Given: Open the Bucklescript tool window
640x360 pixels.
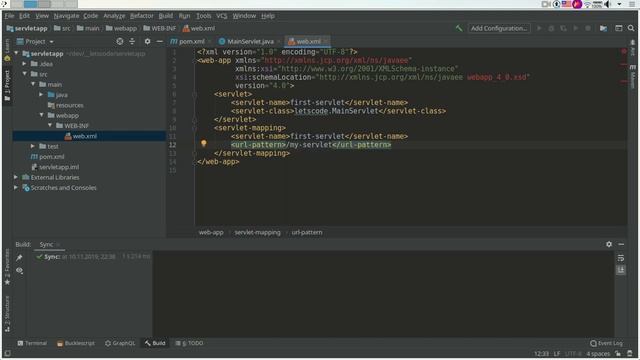Looking at the screenshot, I should 76,343.
